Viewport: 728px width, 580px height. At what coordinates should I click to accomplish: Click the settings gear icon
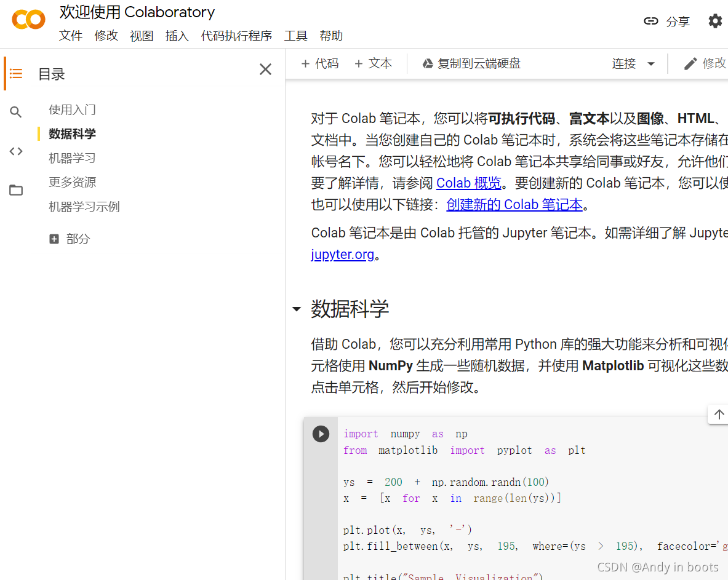click(715, 21)
